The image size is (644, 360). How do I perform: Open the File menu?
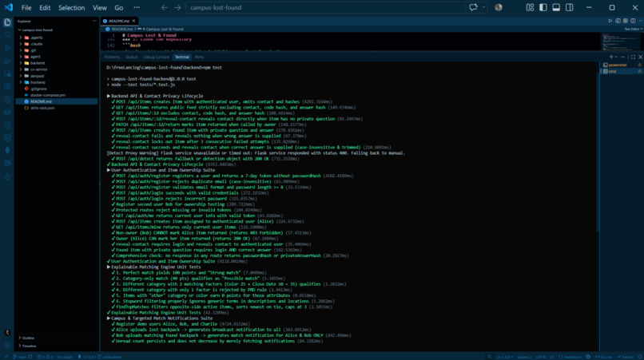coord(26,7)
